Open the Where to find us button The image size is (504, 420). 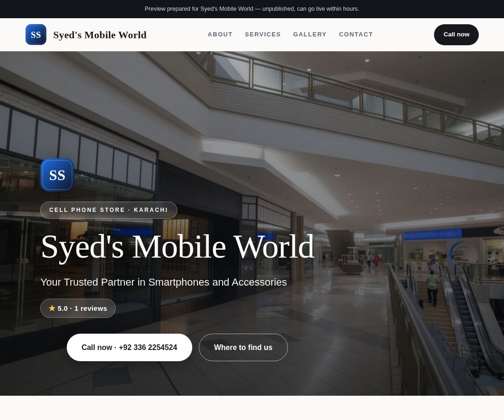pos(243,347)
